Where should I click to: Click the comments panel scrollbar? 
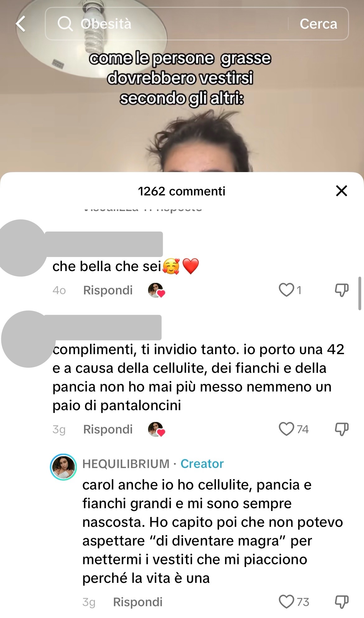point(360,293)
